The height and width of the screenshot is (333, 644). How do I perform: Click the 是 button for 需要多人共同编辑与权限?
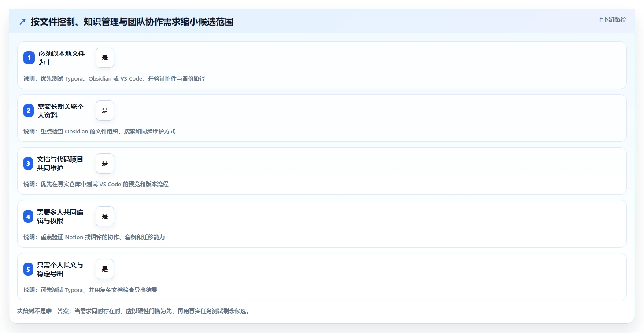[105, 216]
